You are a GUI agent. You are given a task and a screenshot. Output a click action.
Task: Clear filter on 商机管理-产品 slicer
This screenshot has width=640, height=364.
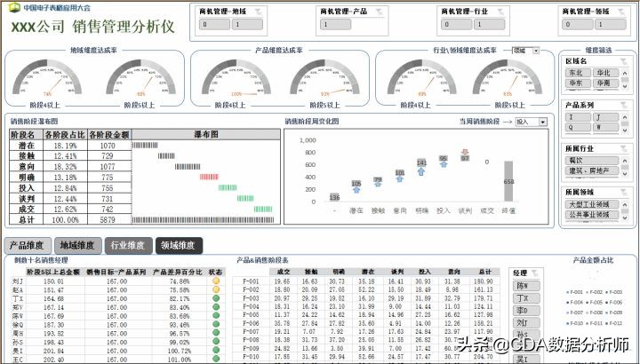tap(380, 12)
